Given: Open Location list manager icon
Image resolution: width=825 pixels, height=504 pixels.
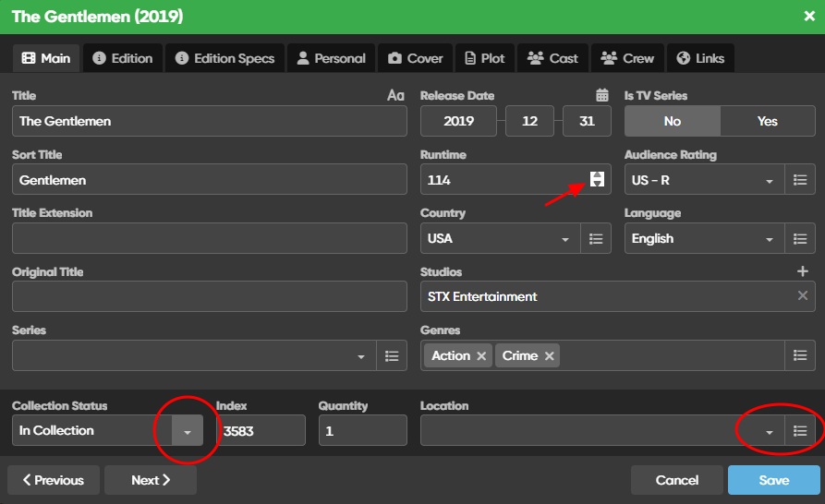Looking at the screenshot, I should pyautogui.click(x=800, y=431).
